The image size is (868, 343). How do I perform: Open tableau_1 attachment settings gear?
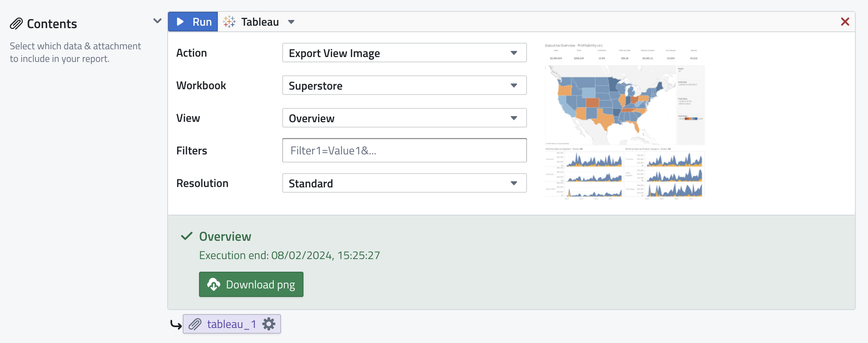pos(269,324)
